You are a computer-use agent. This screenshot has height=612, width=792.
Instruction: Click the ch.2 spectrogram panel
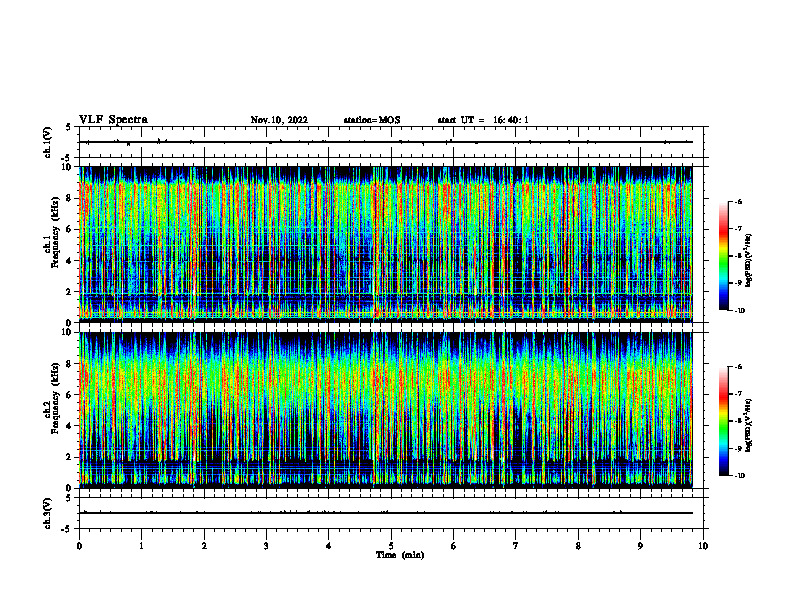pos(386,410)
